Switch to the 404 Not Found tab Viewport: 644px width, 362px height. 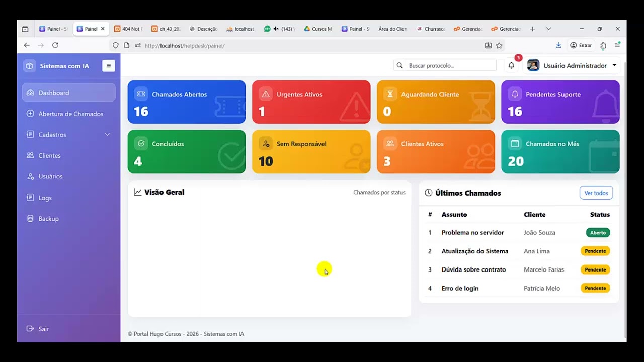pos(128,29)
